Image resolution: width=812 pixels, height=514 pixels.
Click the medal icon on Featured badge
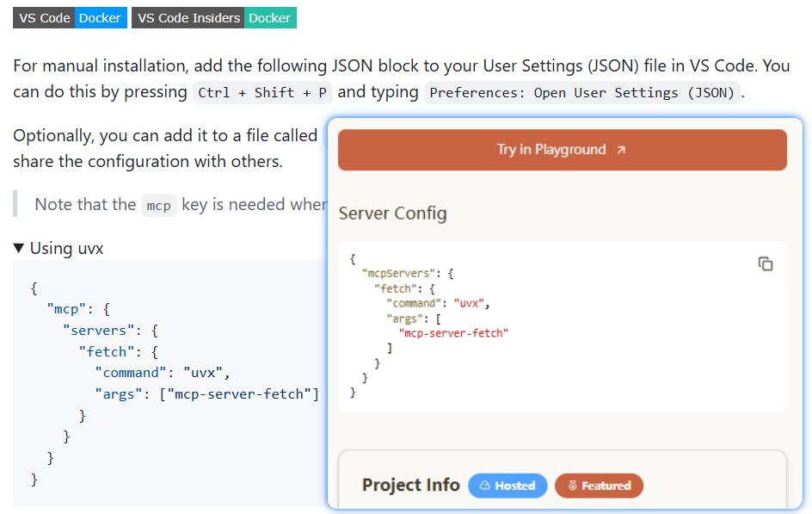coord(571,486)
